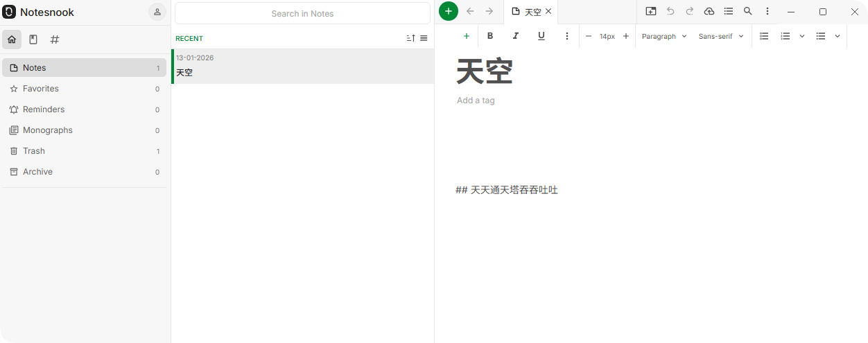
Task: Open more text formatting options
Action: pyautogui.click(x=566, y=36)
